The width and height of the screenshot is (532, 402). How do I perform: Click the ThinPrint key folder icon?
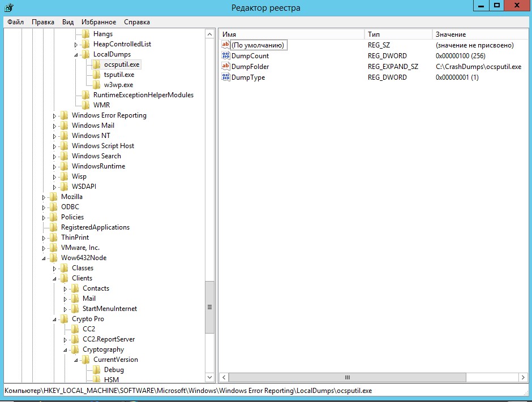click(54, 237)
